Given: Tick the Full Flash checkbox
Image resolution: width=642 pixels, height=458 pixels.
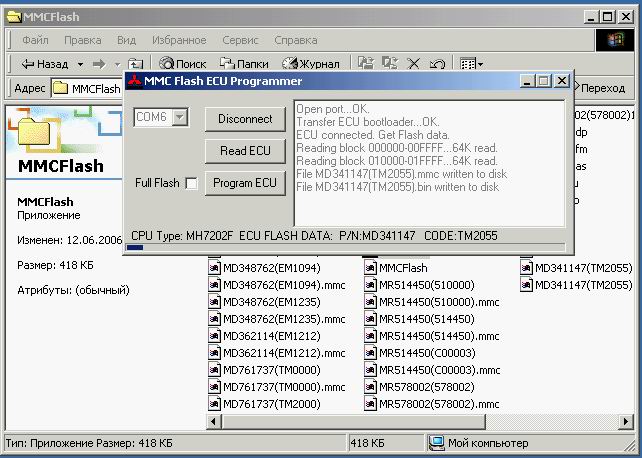Looking at the screenshot, I should click(x=191, y=183).
